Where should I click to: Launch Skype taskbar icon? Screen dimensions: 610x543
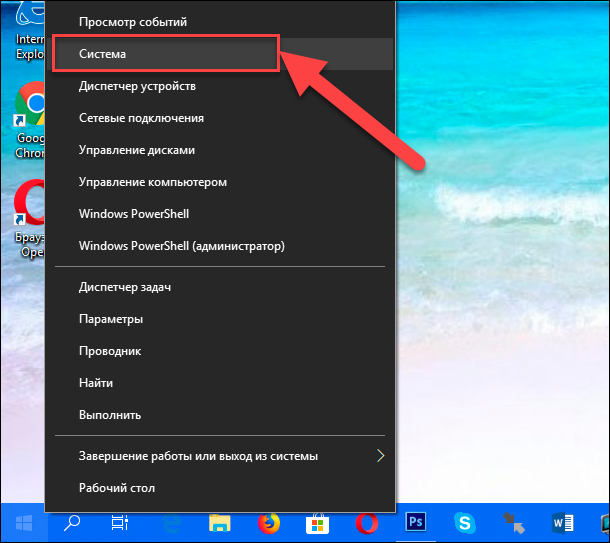465,523
